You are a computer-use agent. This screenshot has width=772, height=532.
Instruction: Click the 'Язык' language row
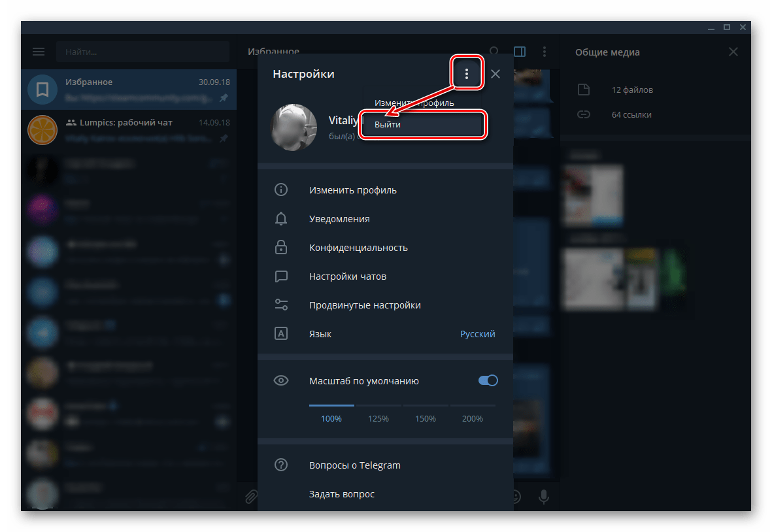pos(385,334)
